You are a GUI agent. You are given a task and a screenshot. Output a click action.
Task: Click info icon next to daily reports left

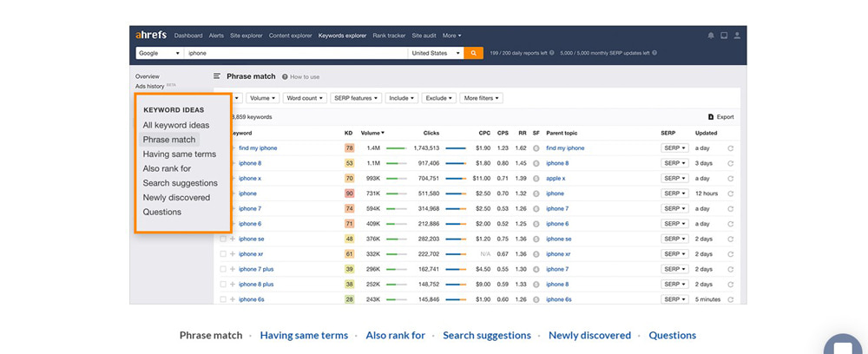[552, 53]
